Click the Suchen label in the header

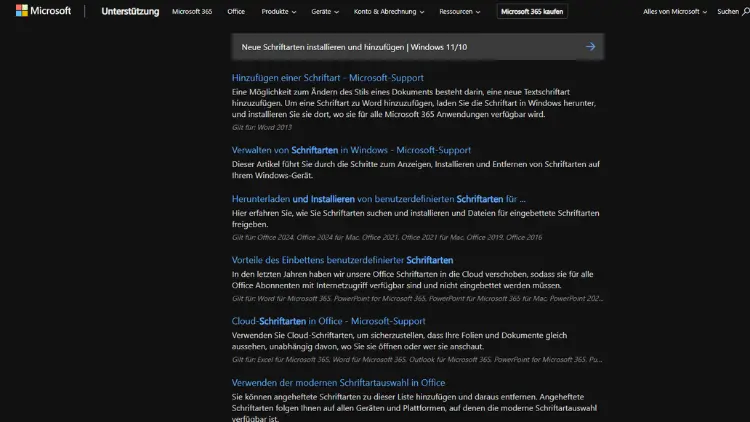pyautogui.click(x=728, y=11)
